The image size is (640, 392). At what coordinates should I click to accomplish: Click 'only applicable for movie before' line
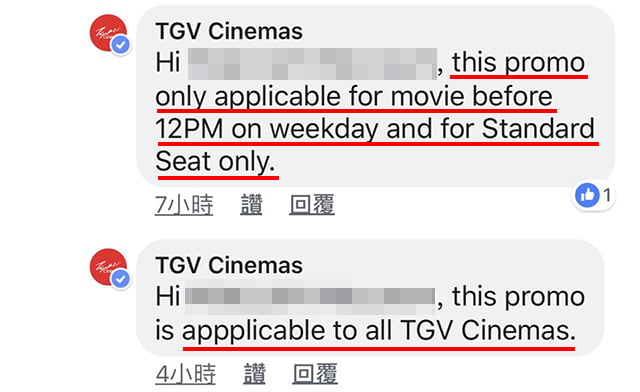coord(354,97)
